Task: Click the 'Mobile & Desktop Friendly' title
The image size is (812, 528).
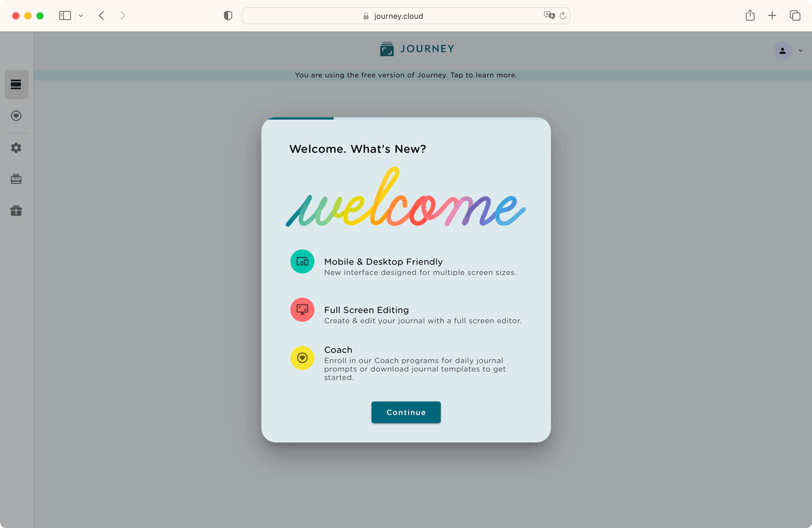Action: [x=383, y=262]
